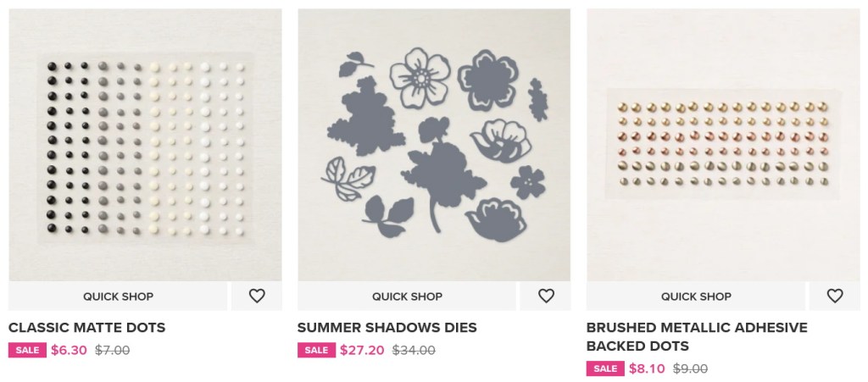Screen dimensions: 868x382
Task: Select the Summer Shadows Dies floral image
Action: [x=434, y=144]
